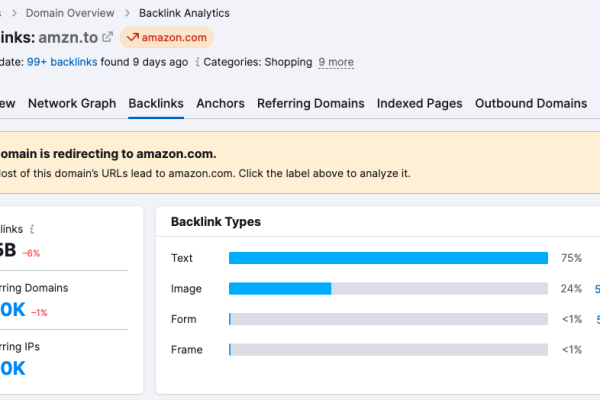Go to the Outbound Domains tab

coord(531,103)
